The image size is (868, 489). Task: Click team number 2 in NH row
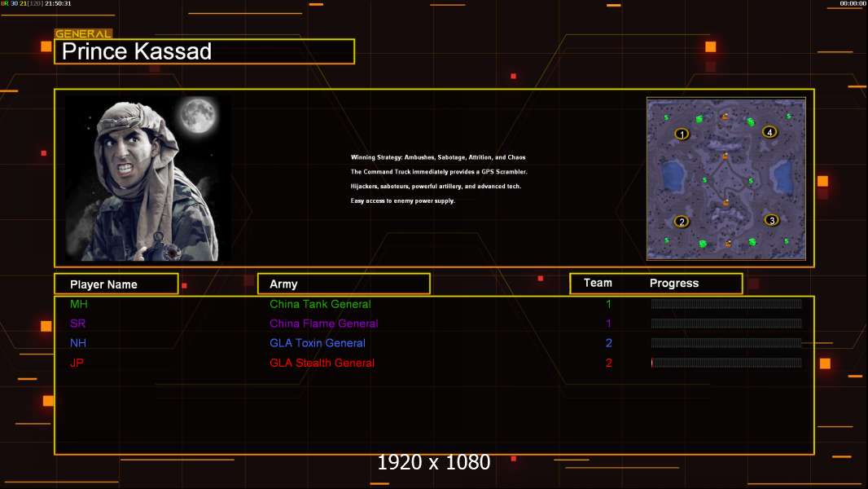[x=608, y=343]
